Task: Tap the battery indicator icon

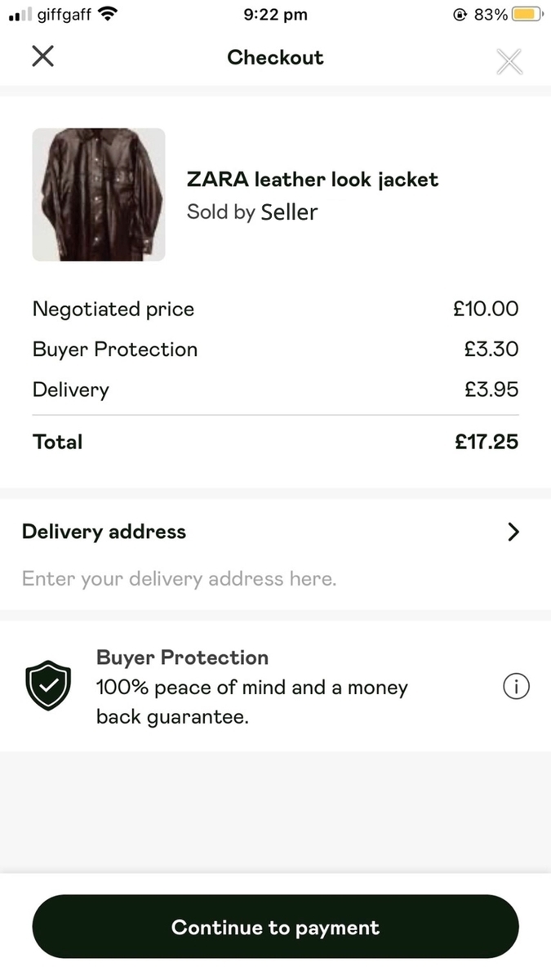Action: pos(525,14)
